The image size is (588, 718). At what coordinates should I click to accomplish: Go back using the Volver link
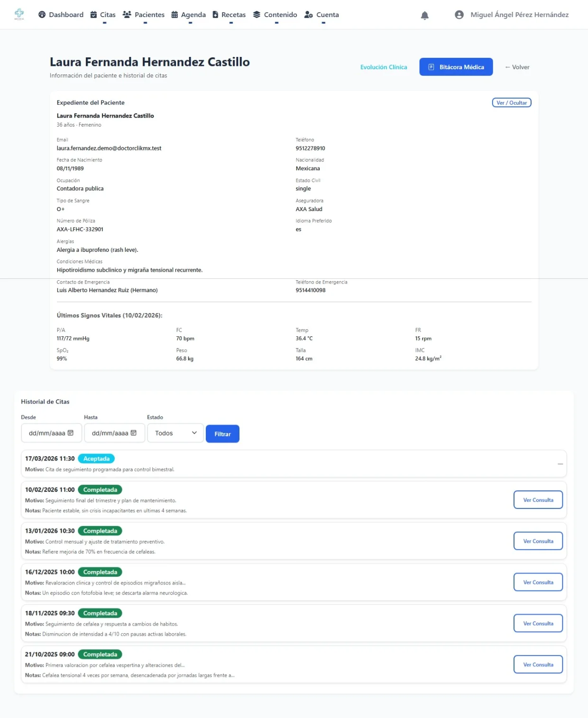click(517, 67)
